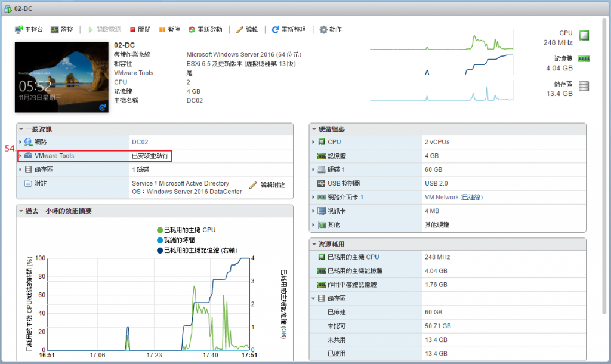Viewport: 611px width, 364px height.
Task: Click the memory icon near 4.04 GB
Action: pos(584,59)
